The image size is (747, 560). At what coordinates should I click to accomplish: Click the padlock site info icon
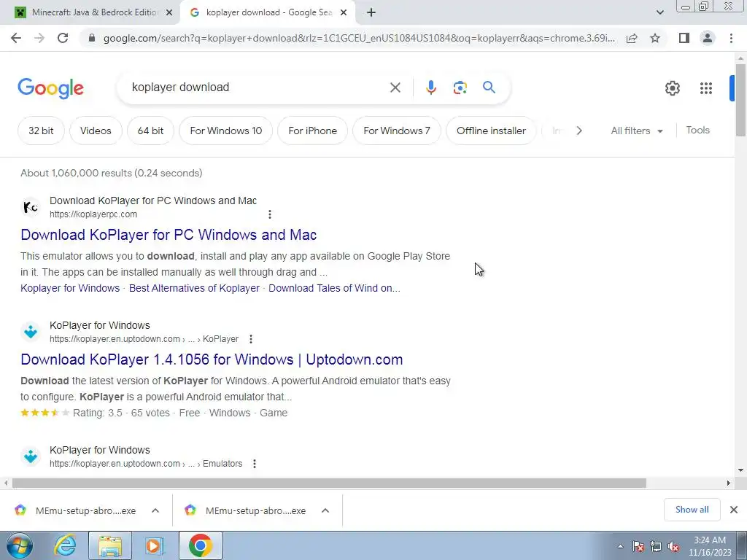click(92, 38)
